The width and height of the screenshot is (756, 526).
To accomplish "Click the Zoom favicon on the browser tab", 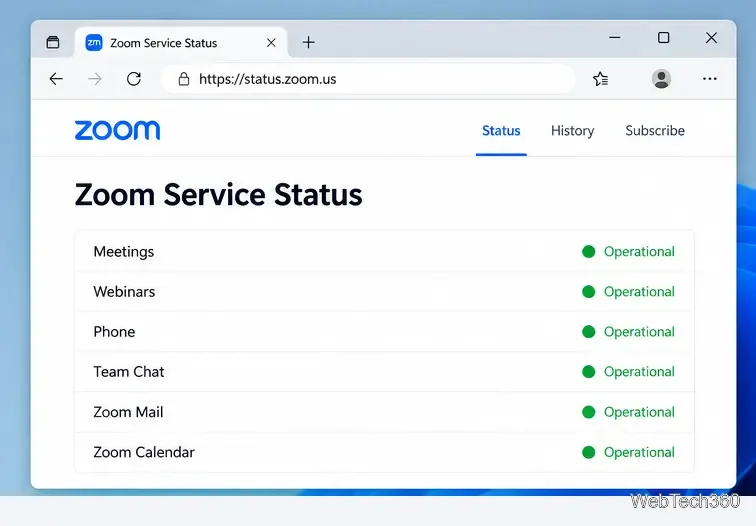I will pos(94,42).
